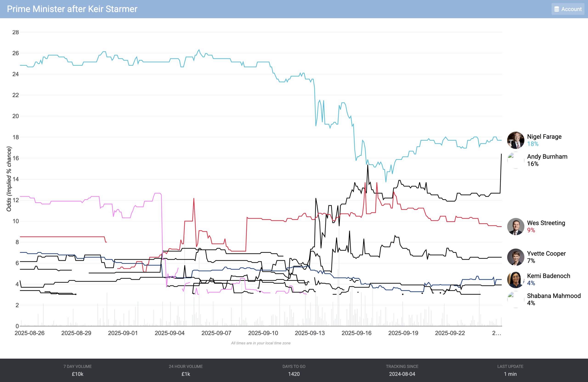Viewport: 588px width, 382px height.
Task: Select the Andy Burnham legend name
Action: coord(547,157)
